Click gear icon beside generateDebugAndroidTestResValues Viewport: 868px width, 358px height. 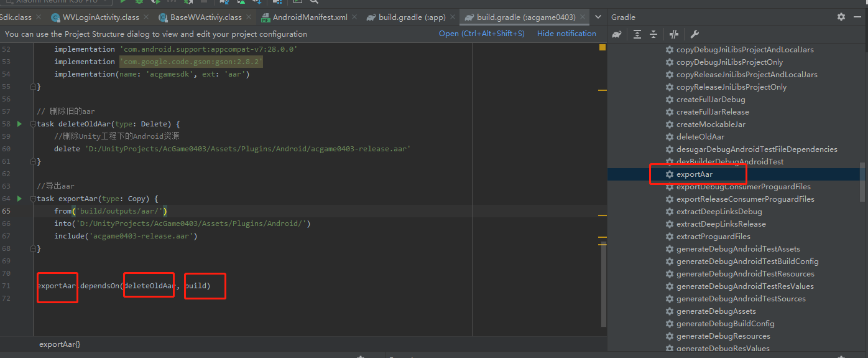[670, 286]
